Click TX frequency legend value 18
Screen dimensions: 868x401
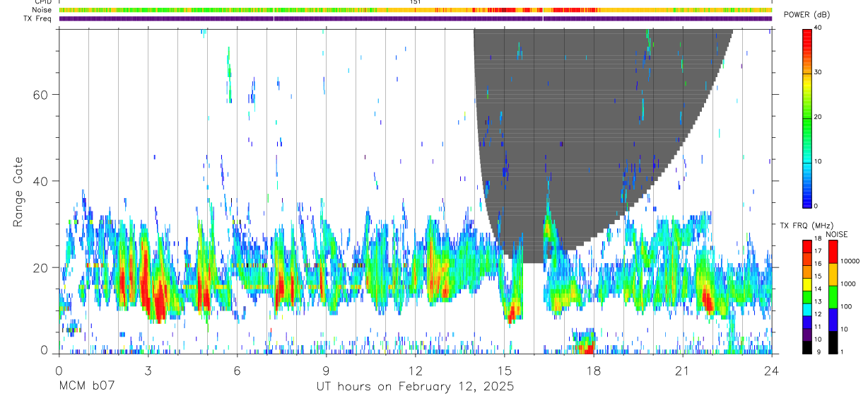pos(819,240)
